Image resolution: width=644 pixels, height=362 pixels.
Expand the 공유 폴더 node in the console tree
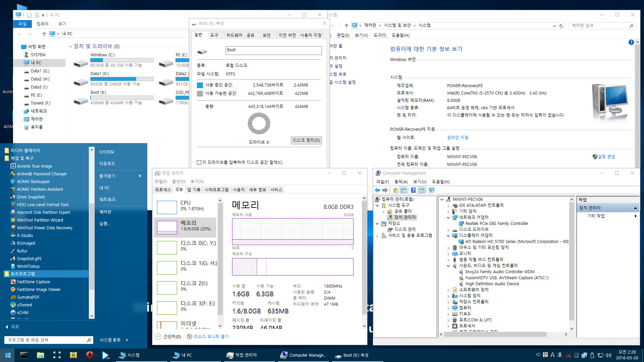383,212
